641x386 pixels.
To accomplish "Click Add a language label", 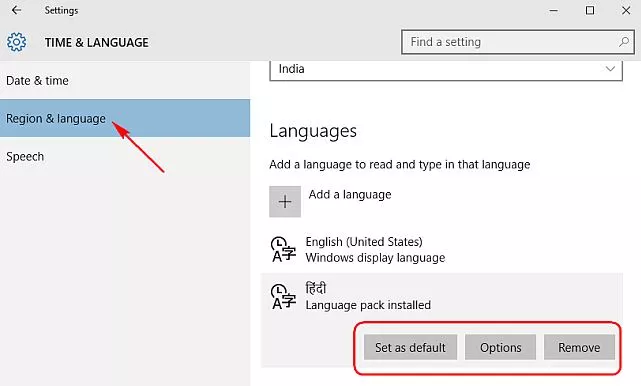I will click(350, 195).
